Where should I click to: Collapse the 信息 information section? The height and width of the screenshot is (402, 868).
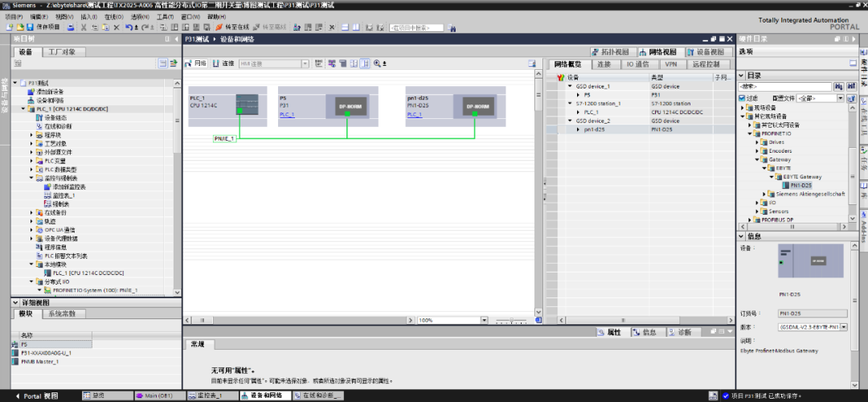(x=742, y=236)
